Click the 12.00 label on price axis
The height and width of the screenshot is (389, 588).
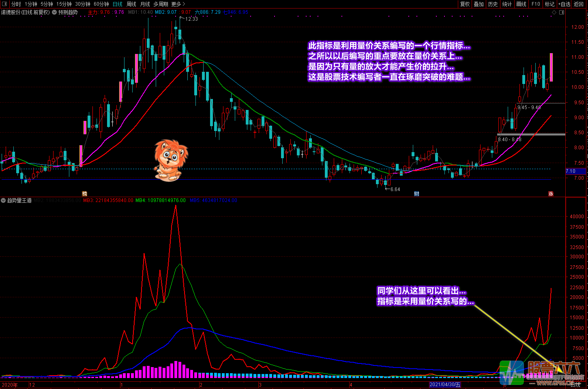(577, 27)
